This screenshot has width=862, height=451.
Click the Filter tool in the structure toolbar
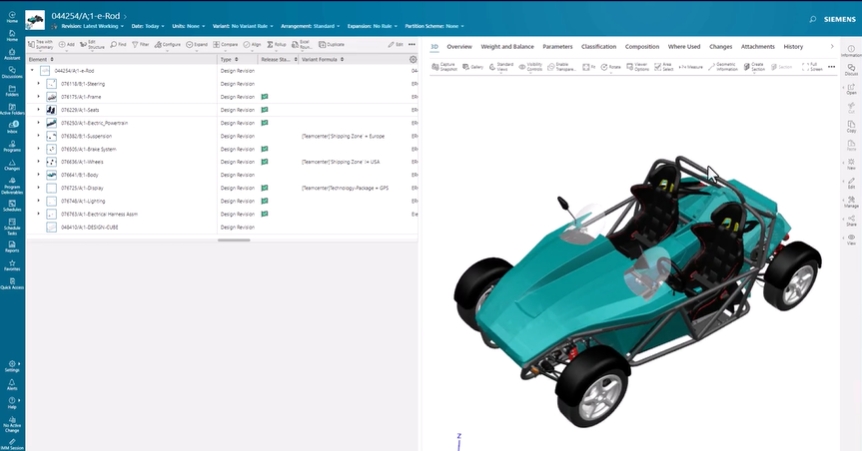[x=141, y=45]
